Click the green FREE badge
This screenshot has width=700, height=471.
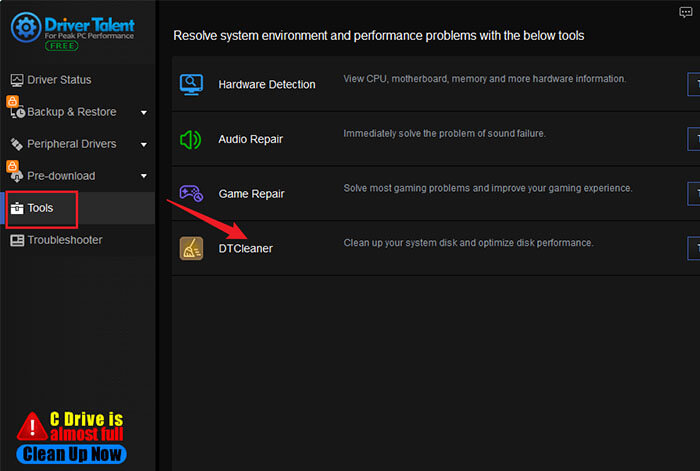62,46
